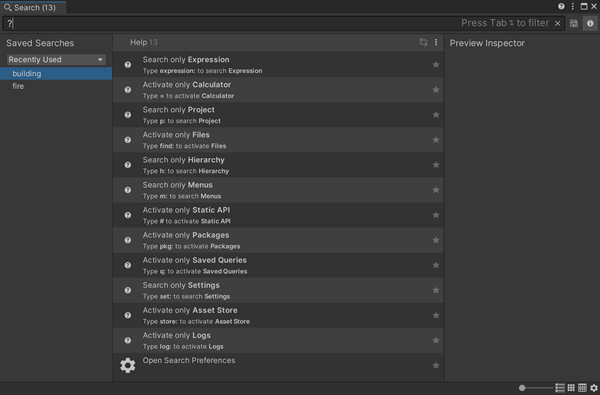
Task: Switch to grid view icon
Action: pyautogui.click(x=571, y=388)
